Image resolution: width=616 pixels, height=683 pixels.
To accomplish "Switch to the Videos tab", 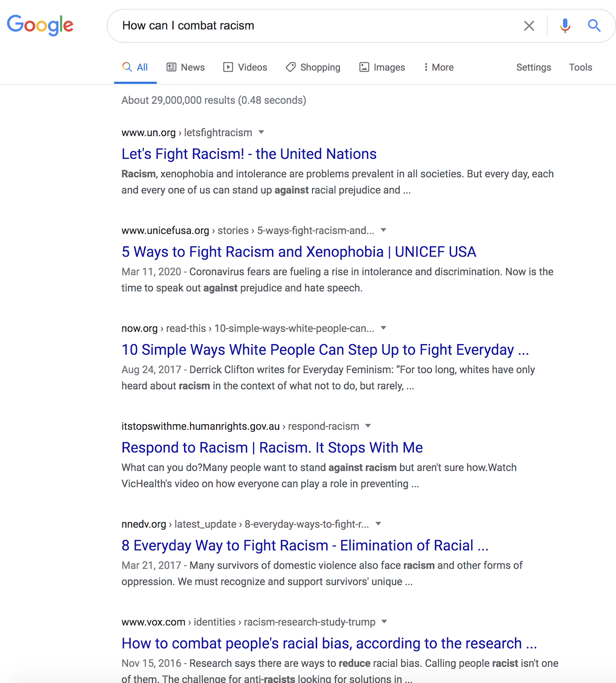I will (245, 67).
